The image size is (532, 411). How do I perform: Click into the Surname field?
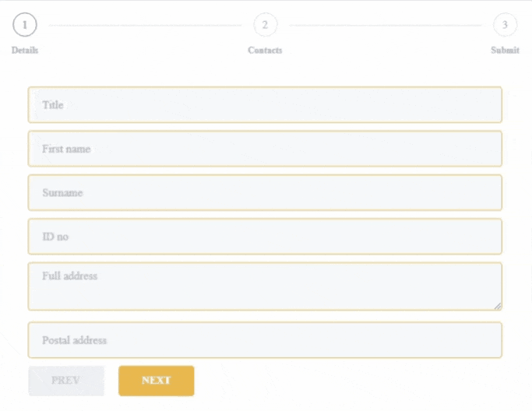tap(265, 192)
